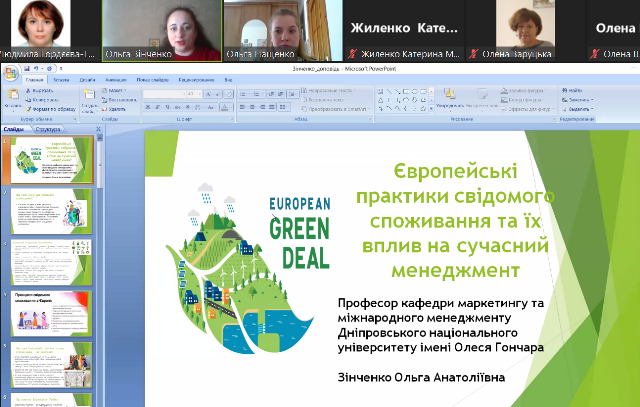Decrease the font size with the shrink-font icon
Screen dimensions: 640x407
click(218, 94)
